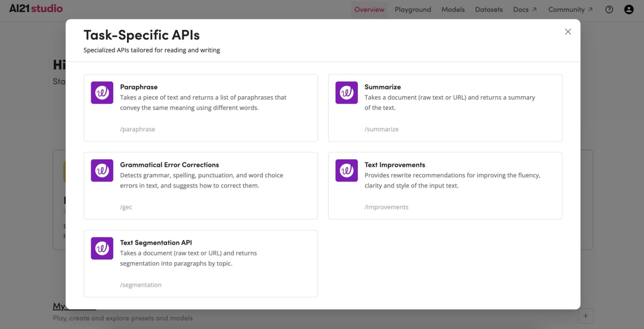Image resolution: width=644 pixels, height=329 pixels.
Task: Click the /summarize endpoint text
Action: (382, 129)
